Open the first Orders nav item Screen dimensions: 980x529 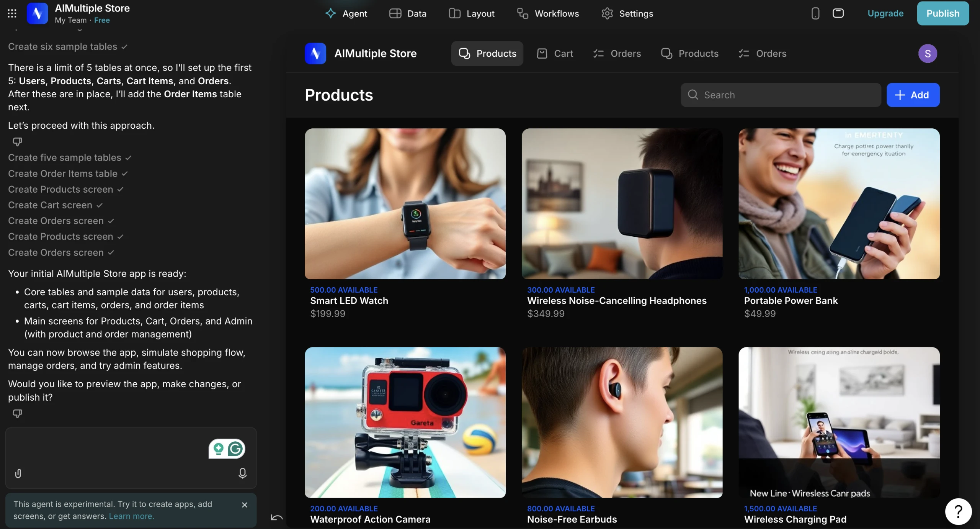pyautogui.click(x=617, y=53)
